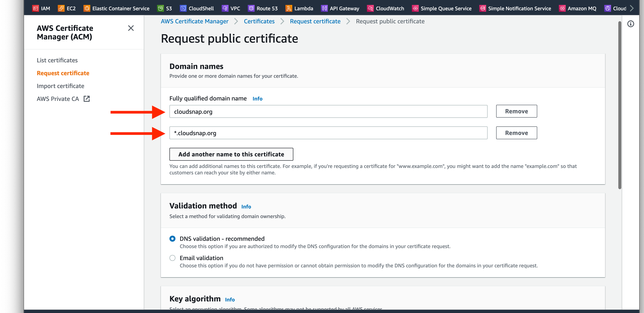This screenshot has width=644, height=313.
Task: Open Simple Notification Service shortcut icon
Action: coord(482,8)
